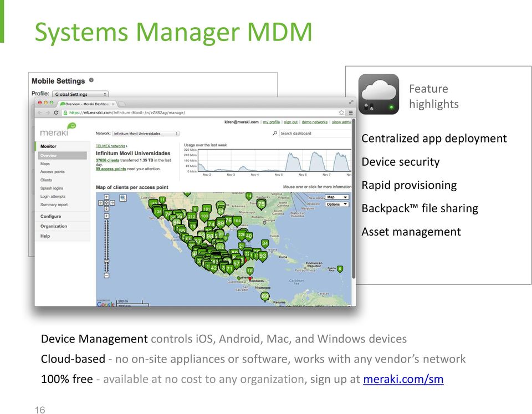Select Overview in the sidebar
The height and width of the screenshot is (414, 532).
63,155
